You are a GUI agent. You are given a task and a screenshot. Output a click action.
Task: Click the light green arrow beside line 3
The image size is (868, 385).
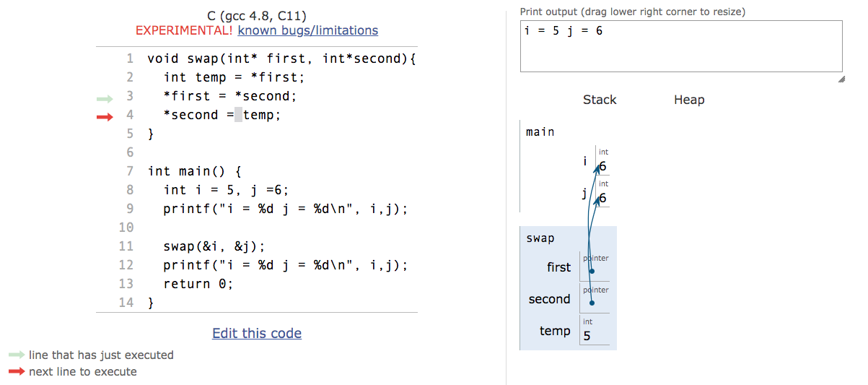coord(105,98)
